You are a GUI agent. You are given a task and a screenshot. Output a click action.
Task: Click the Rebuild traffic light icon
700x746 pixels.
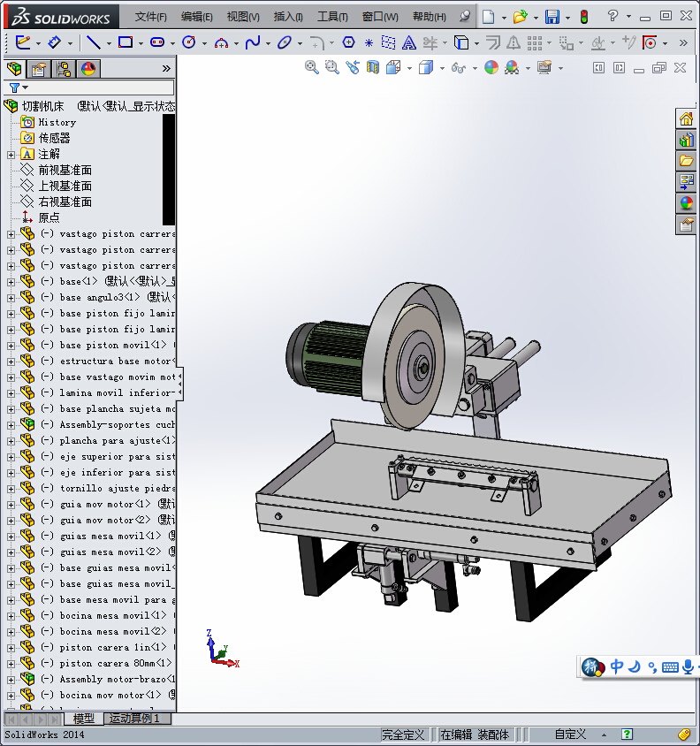(584, 17)
